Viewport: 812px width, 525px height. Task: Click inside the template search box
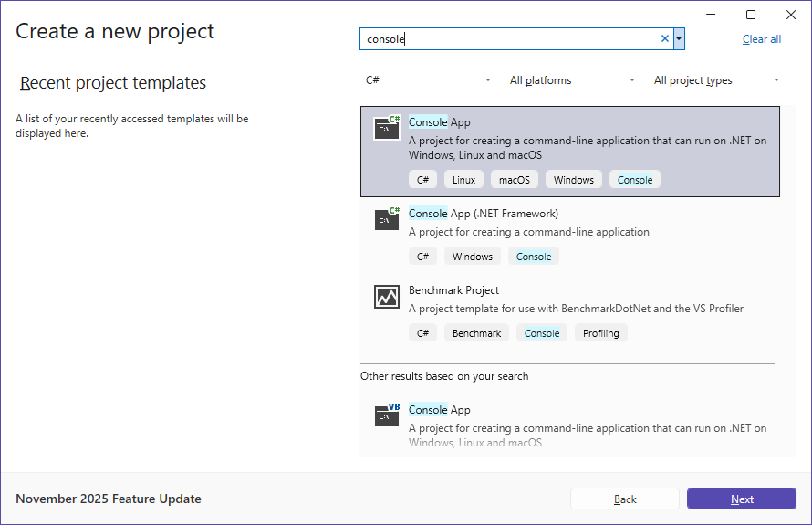pos(510,39)
